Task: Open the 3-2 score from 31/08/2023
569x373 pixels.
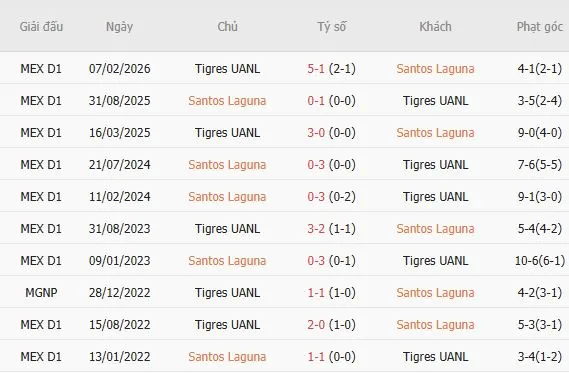Action: [x=316, y=229]
